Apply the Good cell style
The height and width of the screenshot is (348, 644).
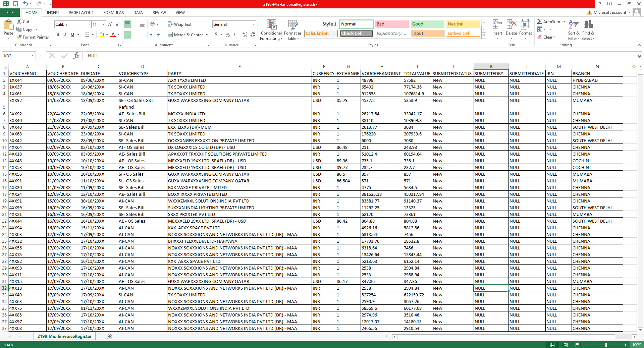[x=427, y=24]
